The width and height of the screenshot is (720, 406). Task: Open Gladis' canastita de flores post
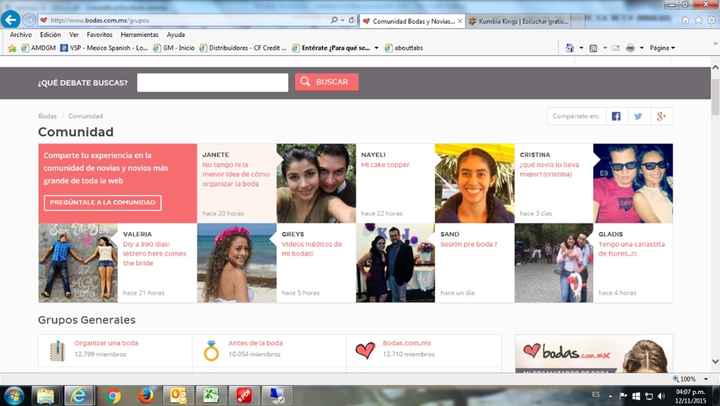631,248
